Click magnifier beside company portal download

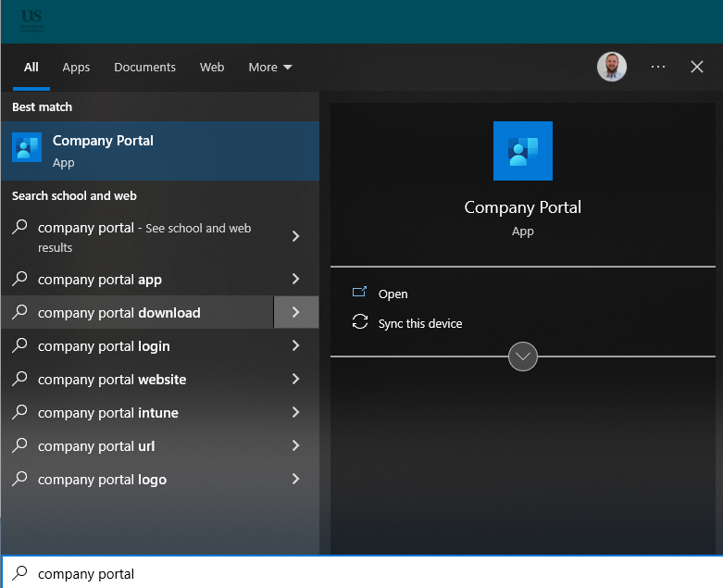[19, 312]
